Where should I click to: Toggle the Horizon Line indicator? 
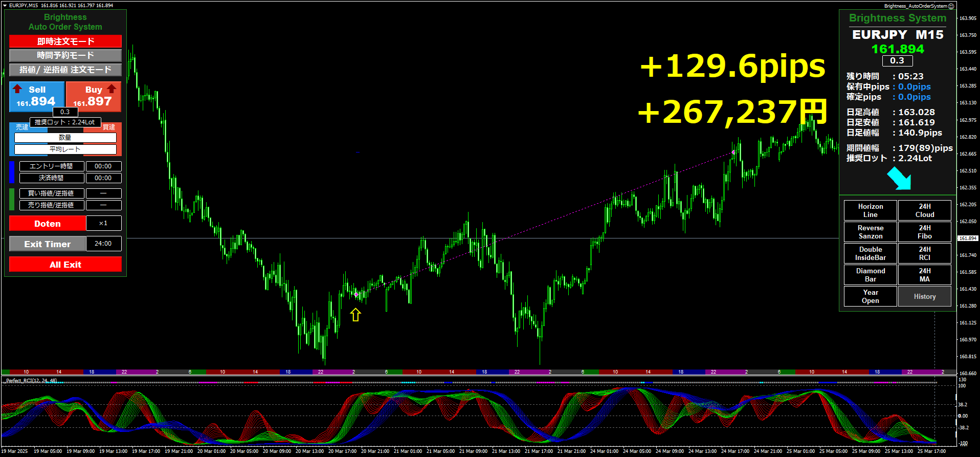(x=870, y=210)
